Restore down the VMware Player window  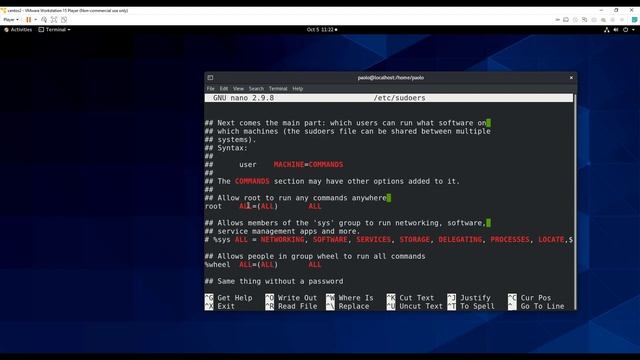(x=616, y=10)
